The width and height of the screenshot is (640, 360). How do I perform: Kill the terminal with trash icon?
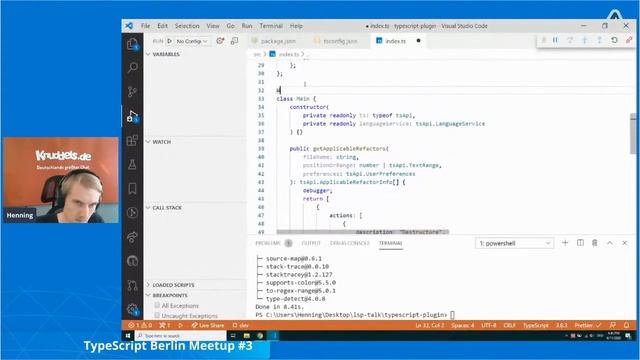tap(595, 243)
